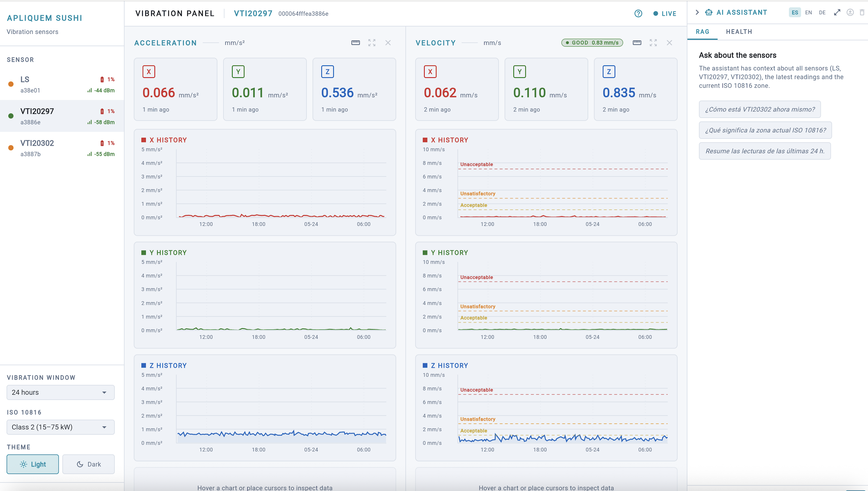Open the Vibration Window 24 hours dropdown
868x491 pixels.
click(x=61, y=392)
